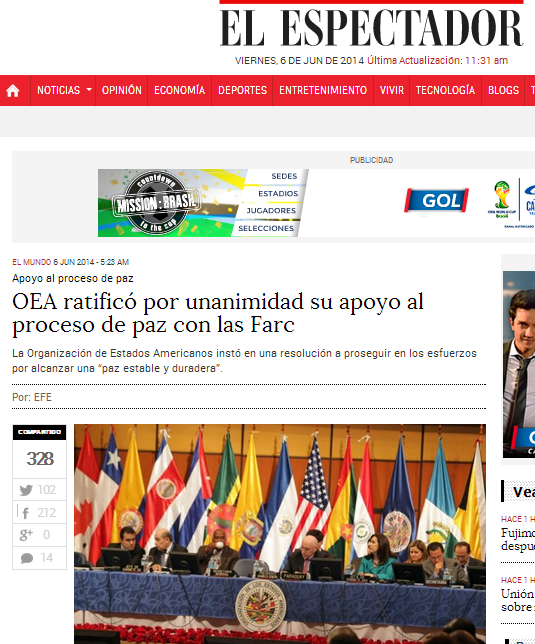This screenshot has width=535, height=644.
Task: Click the Mission Brasil countdown logo
Action: (x=157, y=202)
